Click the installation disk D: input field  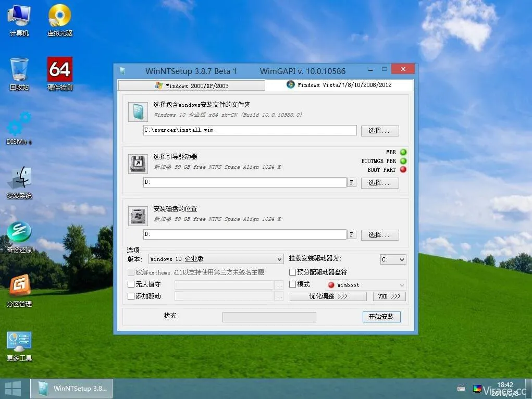(x=244, y=234)
